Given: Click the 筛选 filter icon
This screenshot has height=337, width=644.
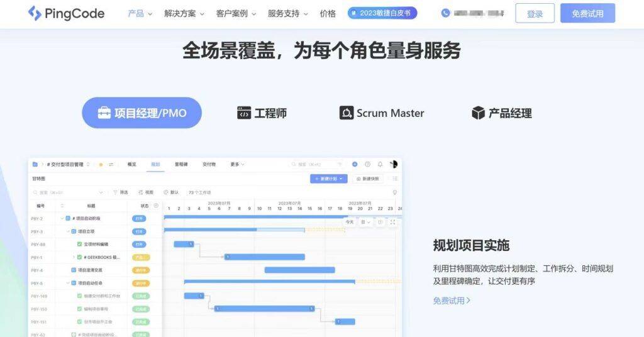Looking at the screenshot, I should point(116,192).
